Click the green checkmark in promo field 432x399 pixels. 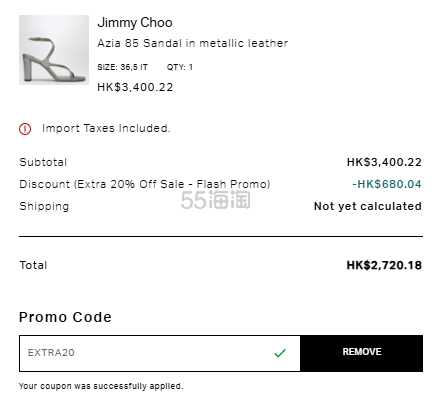coord(280,353)
